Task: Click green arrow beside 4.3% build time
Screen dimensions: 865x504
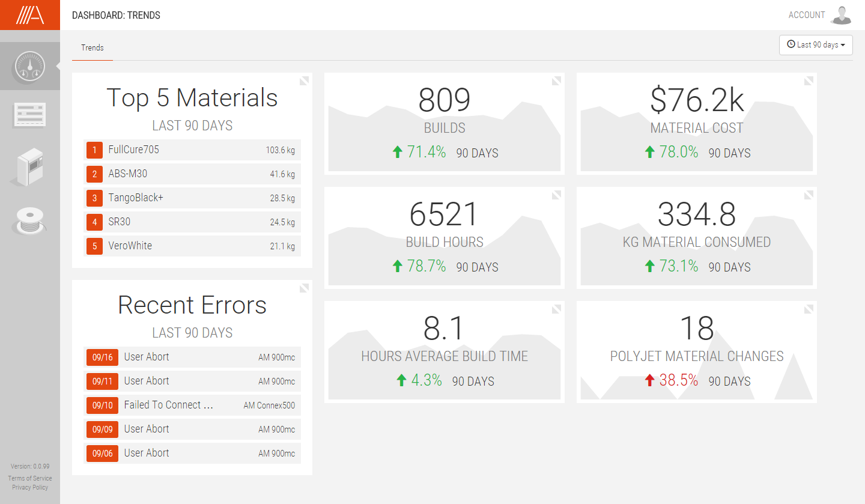Action: tap(401, 381)
